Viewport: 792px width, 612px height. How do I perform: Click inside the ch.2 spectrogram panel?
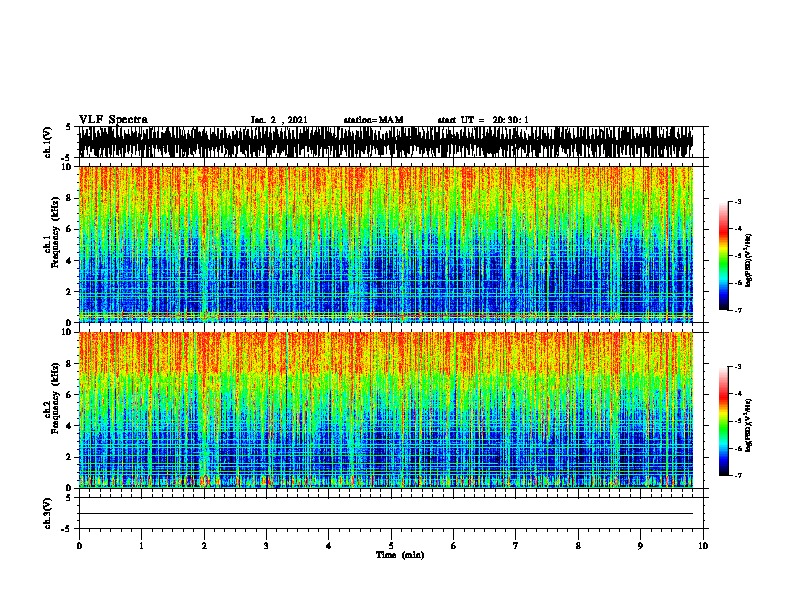click(385, 410)
